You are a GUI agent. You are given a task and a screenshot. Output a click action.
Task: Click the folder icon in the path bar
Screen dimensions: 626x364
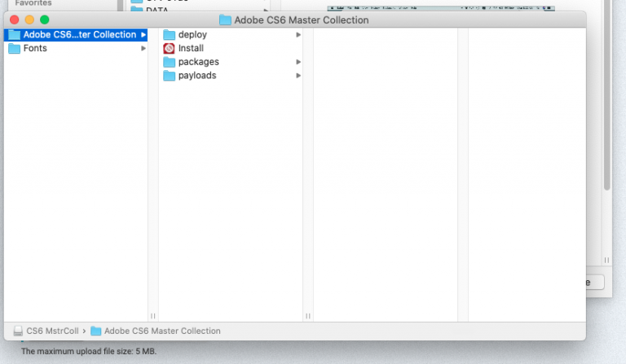(96, 331)
